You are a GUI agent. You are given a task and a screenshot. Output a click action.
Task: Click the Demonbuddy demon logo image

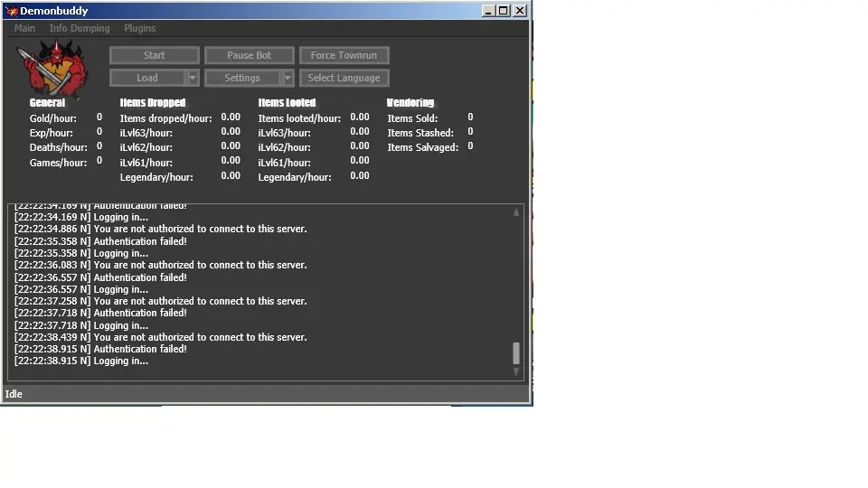pos(52,69)
